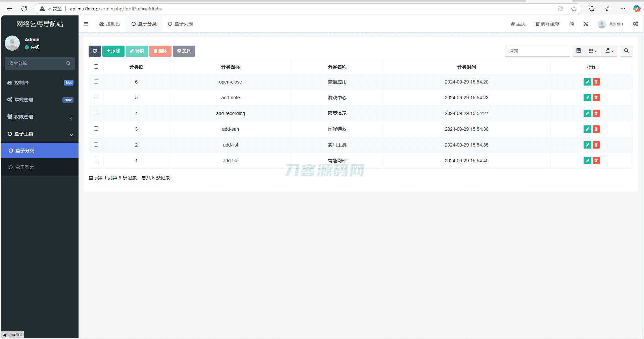Check the select-all checkbox in table header
Image resolution: width=644 pixels, height=339 pixels.
point(96,67)
